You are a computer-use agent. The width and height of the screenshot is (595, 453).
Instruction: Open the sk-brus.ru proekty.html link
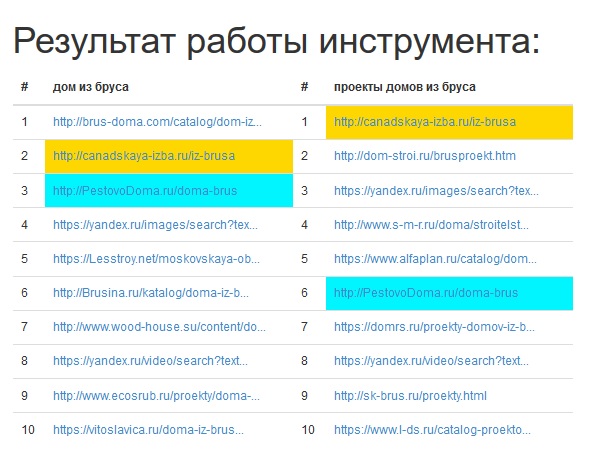410,396
